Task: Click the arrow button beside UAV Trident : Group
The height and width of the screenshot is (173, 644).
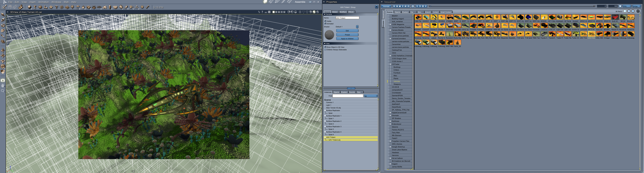Action: (x=377, y=7)
